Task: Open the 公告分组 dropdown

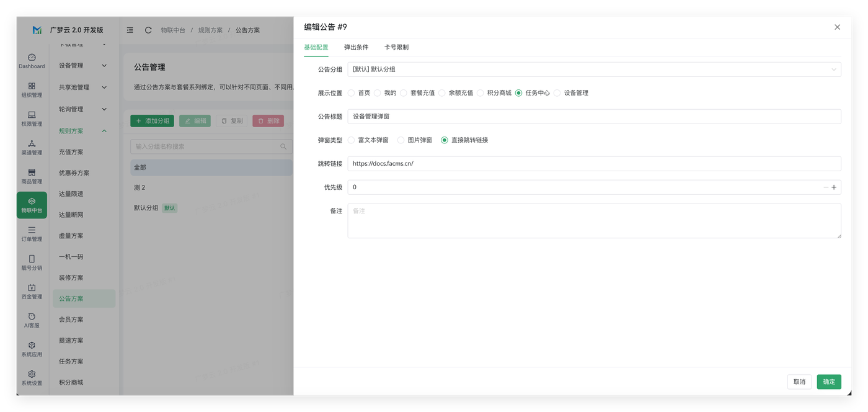Action: tap(594, 69)
